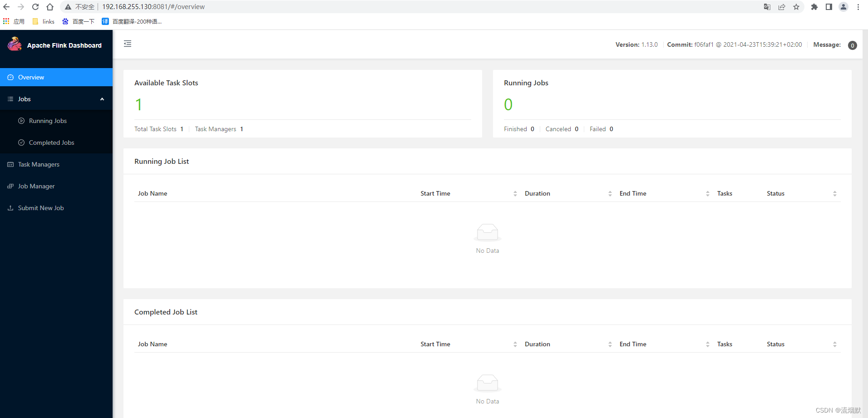Go to the browser home page icon

click(x=50, y=7)
